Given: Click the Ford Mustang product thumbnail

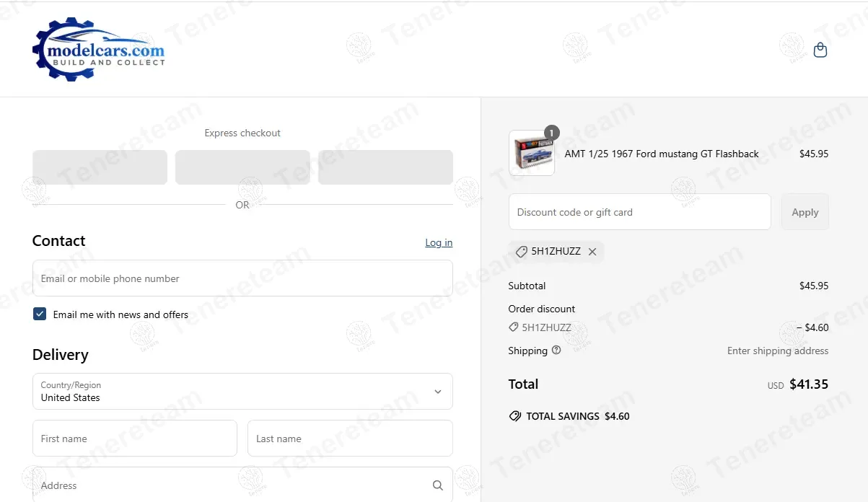Looking at the screenshot, I should click(532, 153).
